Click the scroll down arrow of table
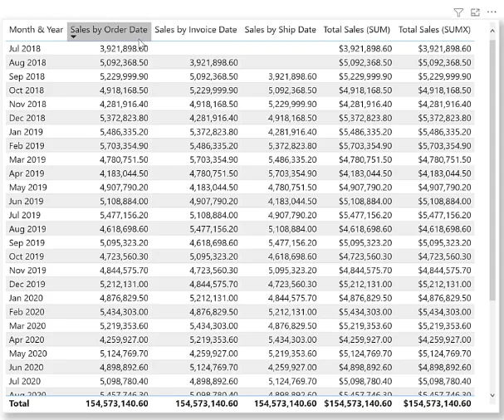The height and width of the screenshot is (420, 504). point(492,395)
